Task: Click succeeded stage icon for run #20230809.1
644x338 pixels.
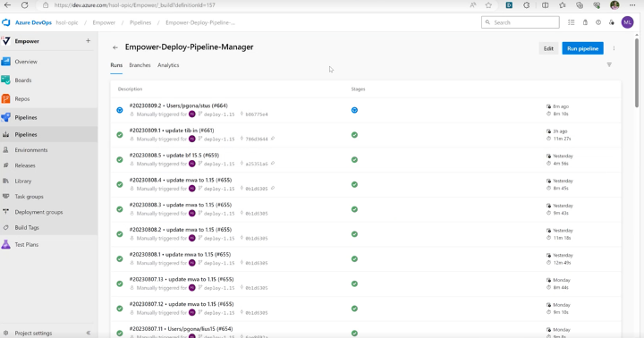Action: pos(354,135)
